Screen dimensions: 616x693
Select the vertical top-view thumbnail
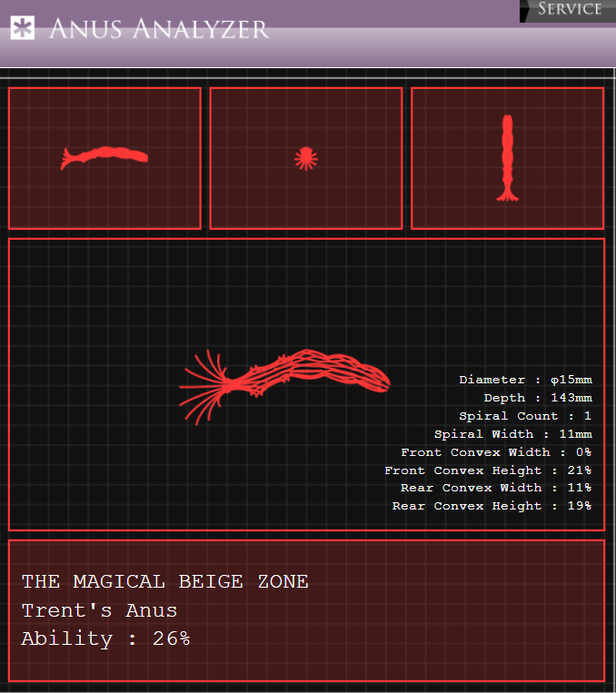point(508,158)
